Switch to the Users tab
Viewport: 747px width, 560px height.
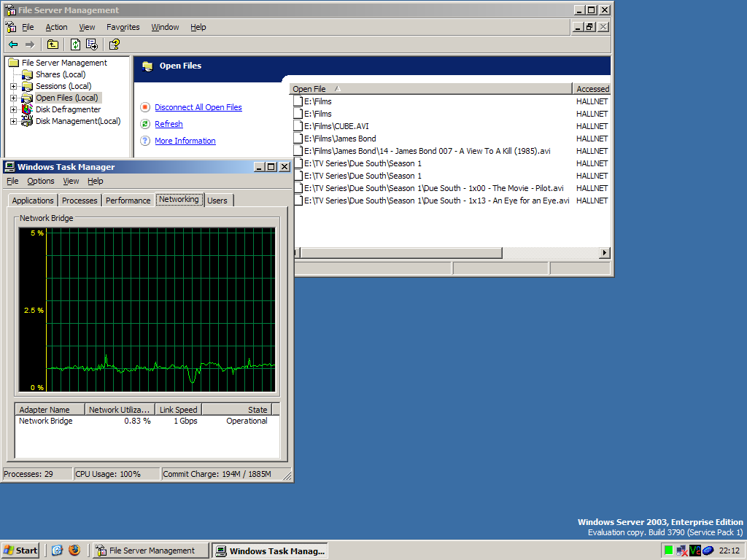coord(217,201)
